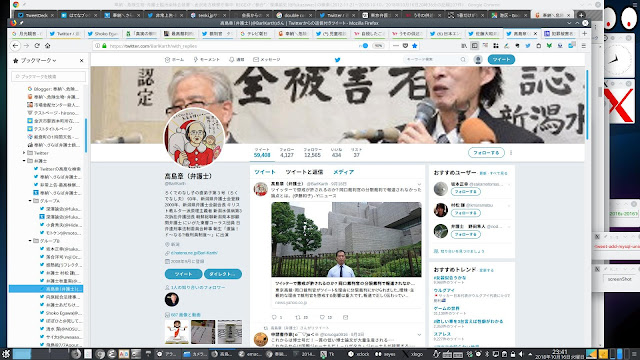The height and width of the screenshot is (360, 640).
Task: Open the ゲームの世界 trending topic
Action: (x=446, y=308)
